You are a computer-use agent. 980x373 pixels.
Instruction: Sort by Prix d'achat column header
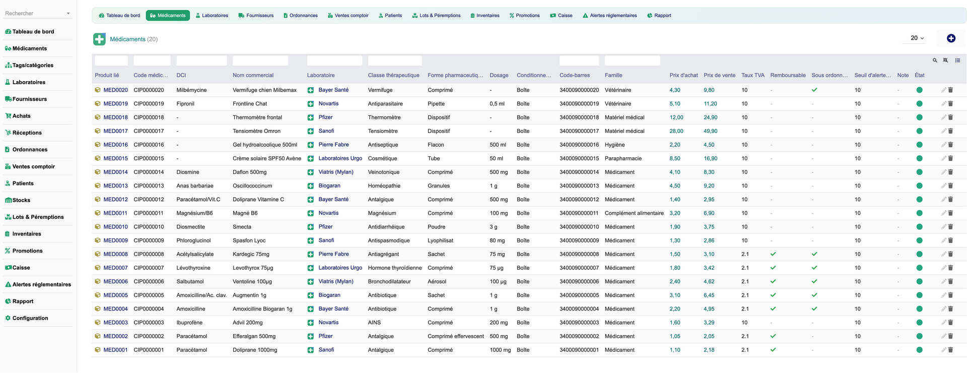683,76
